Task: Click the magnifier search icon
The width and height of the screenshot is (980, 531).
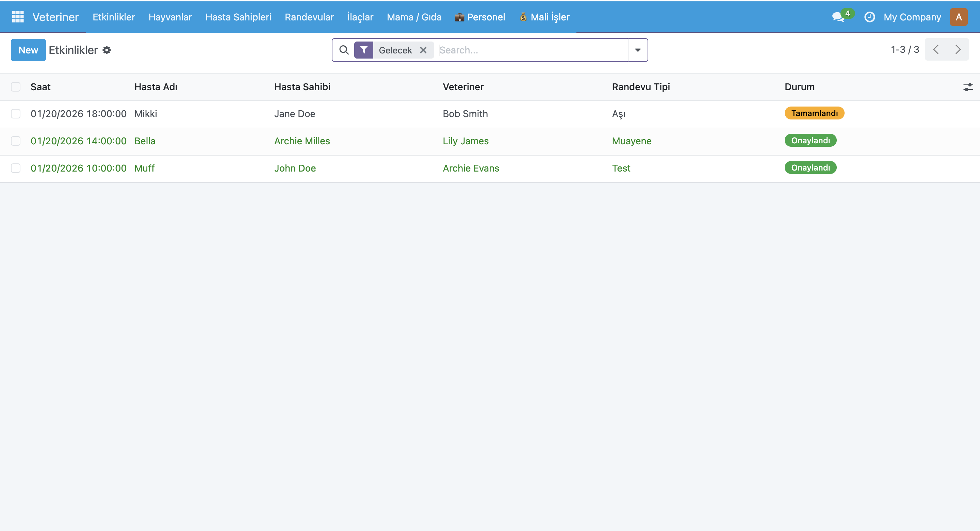Action: 344,50
